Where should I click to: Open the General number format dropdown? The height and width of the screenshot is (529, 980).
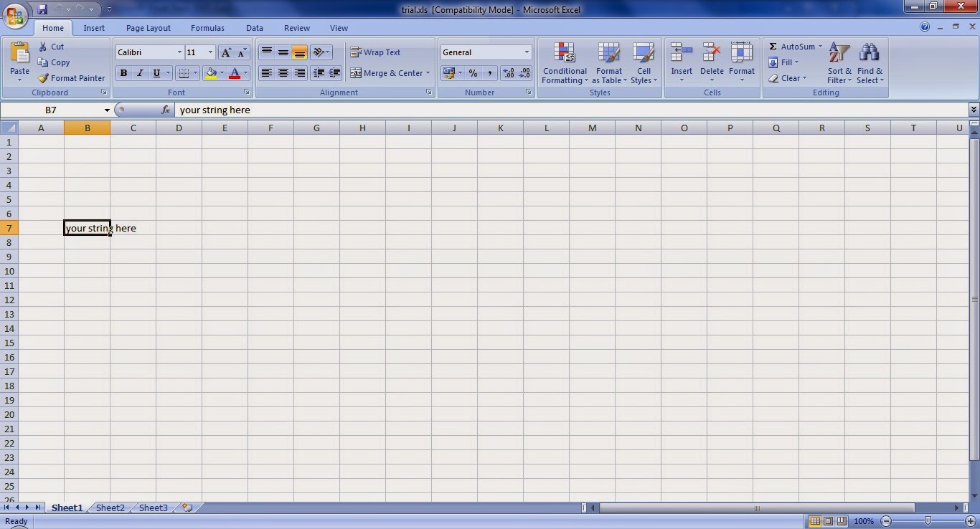point(527,52)
